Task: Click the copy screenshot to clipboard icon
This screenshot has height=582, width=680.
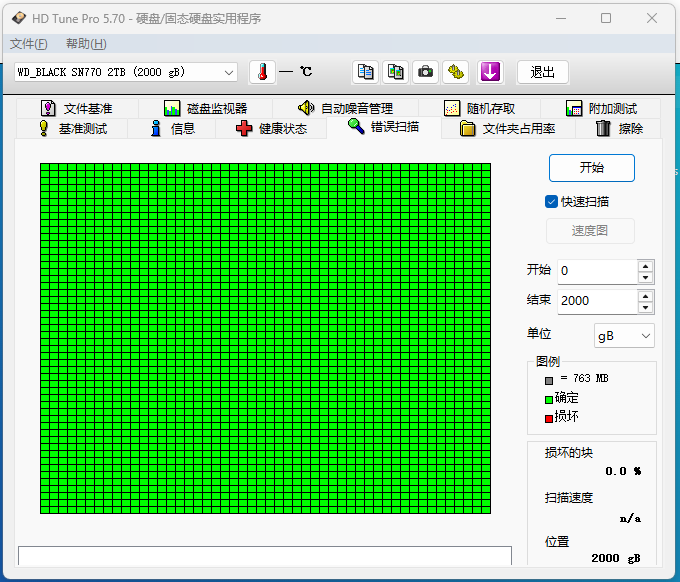Action: [396, 72]
